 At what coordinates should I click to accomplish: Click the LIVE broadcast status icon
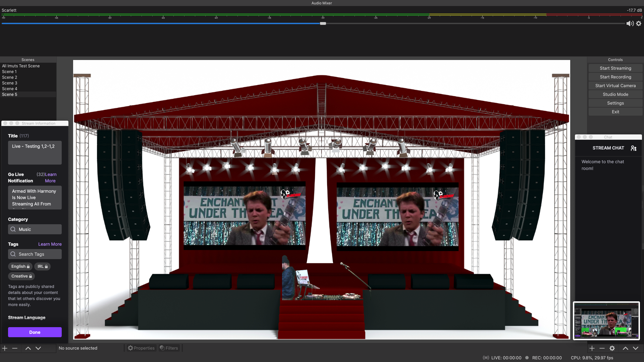click(486, 358)
